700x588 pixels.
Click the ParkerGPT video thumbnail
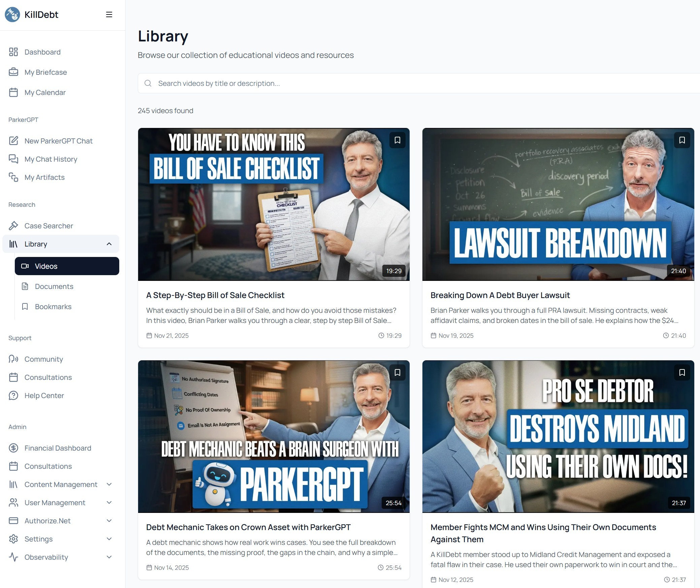(274, 436)
